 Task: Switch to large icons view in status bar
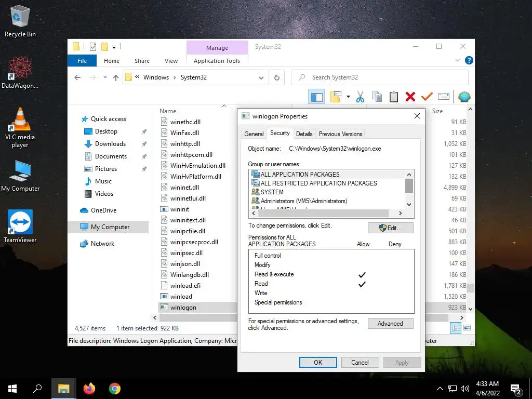tap(467, 328)
